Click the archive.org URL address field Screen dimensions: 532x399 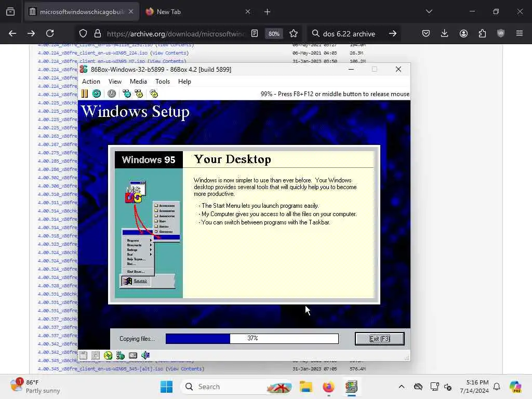click(x=176, y=34)
